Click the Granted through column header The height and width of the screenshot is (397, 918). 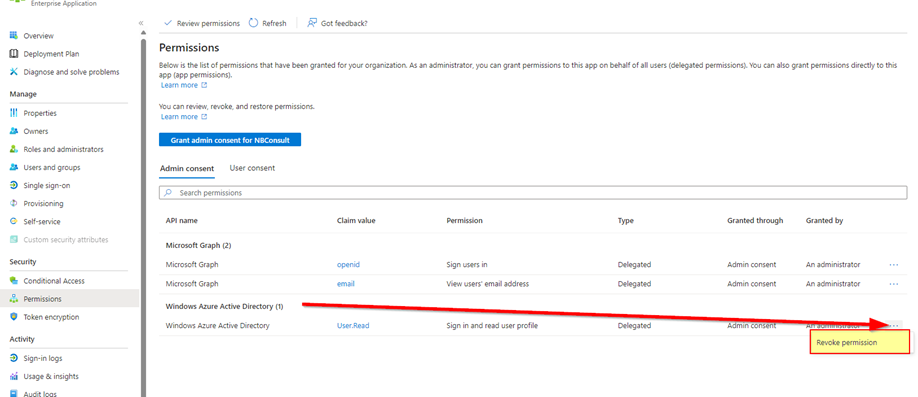[755, 221]
